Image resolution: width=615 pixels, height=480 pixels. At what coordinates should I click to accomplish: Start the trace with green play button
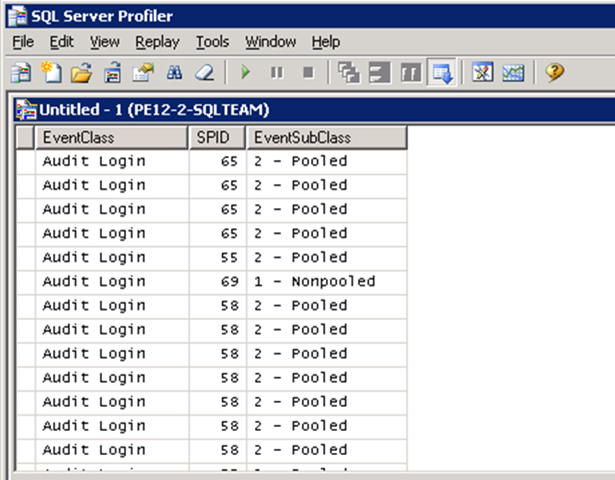(246, 73)
